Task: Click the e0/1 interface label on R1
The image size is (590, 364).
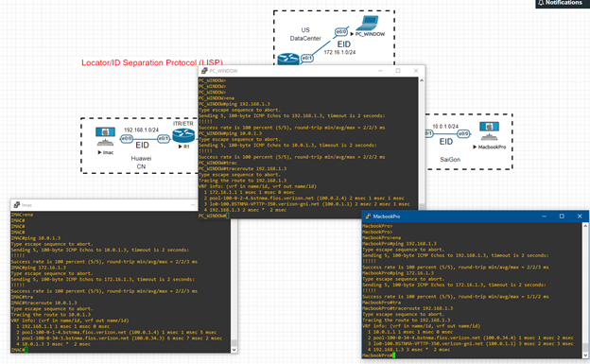Action: pos(164,139)
